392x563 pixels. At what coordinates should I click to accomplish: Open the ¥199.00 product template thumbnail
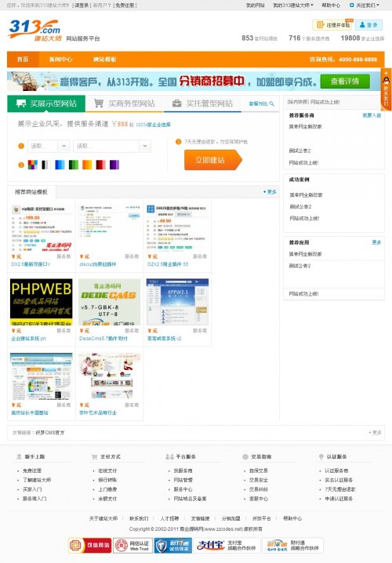pyautogui.click(x=42, y=228)
